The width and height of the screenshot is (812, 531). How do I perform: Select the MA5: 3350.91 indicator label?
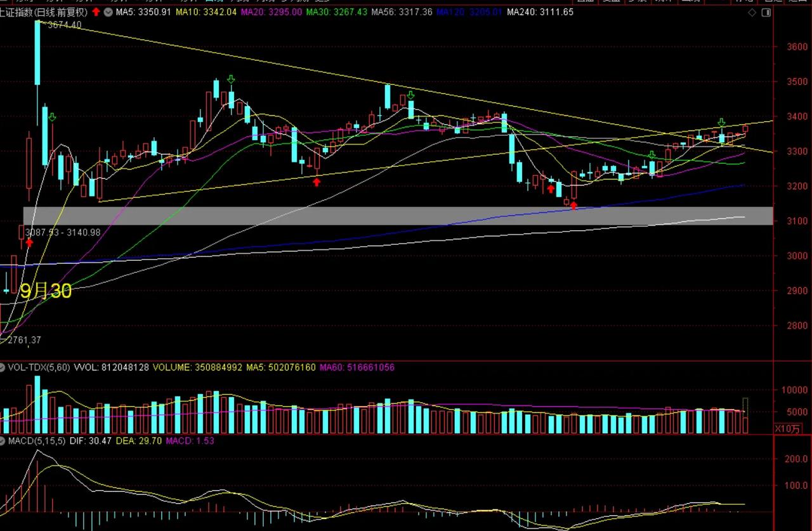(143, 12)
